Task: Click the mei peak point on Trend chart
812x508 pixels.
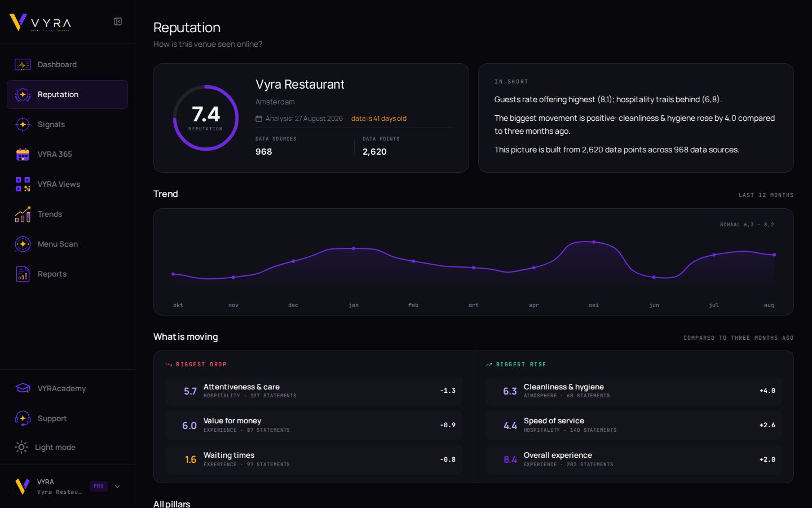Action: pyautogui.click(x=594, y=242)
